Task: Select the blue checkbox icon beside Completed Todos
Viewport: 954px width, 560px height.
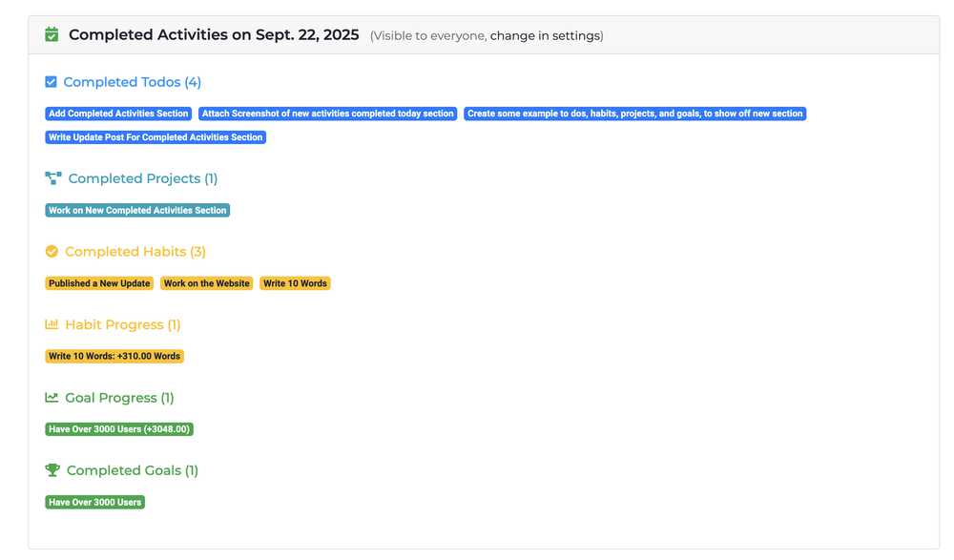Action: (x=50, y=81)
